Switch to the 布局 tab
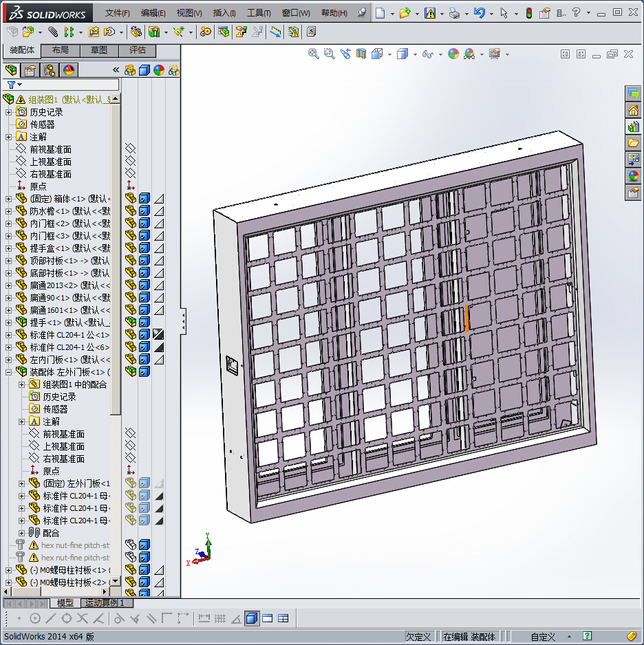Viewport: 644px width, 645px height. 61,50
